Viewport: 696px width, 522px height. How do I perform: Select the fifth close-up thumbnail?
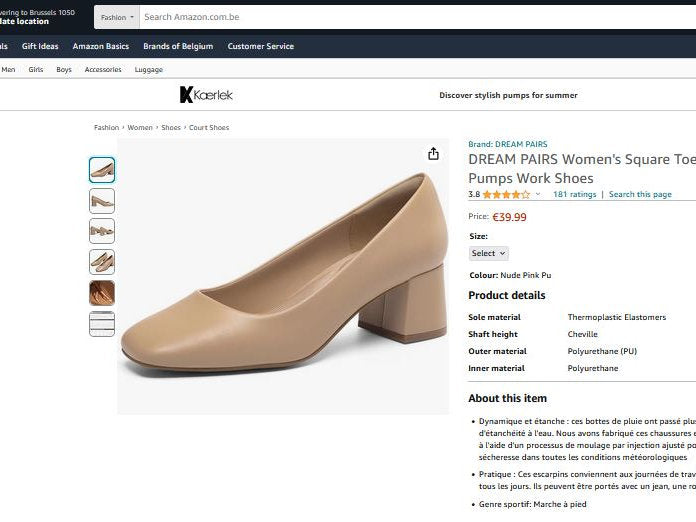pyautogui.click(x=102, y=293)
